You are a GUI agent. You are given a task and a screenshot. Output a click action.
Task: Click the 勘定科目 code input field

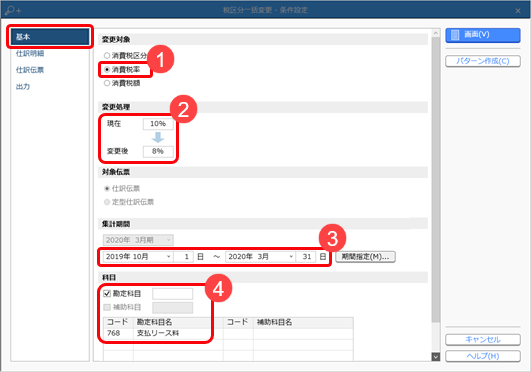[172, 294]
